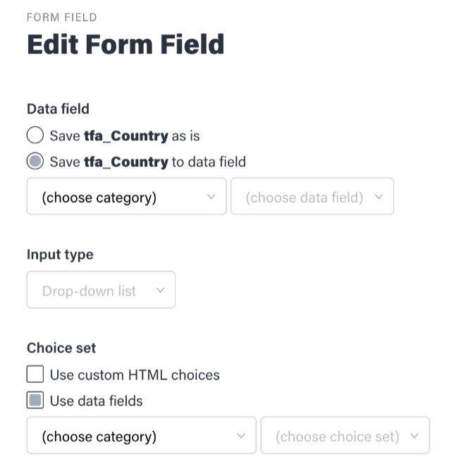The height and width of the screenshot is (476, 459).
Task: Click the "Input type" section label
Action: pos(60,255)
